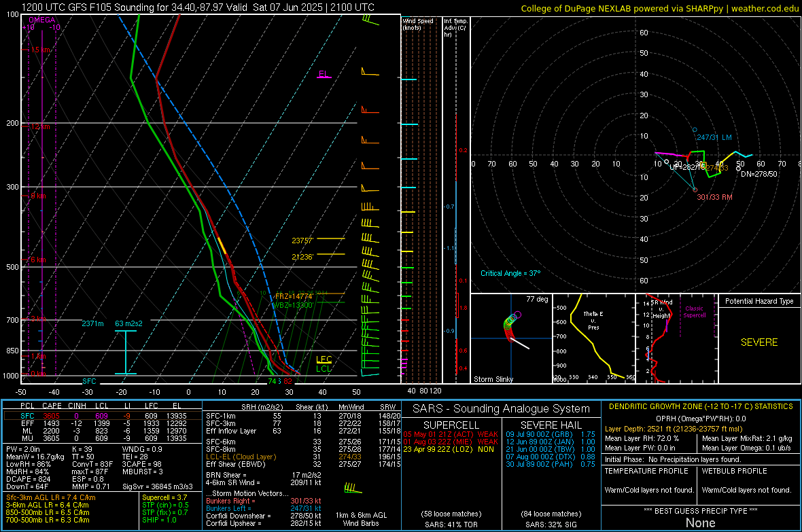Screen dimensions: 802x532
Task: Click the Mean Layer RH: 72.0 % value
Action: [642, 438]
